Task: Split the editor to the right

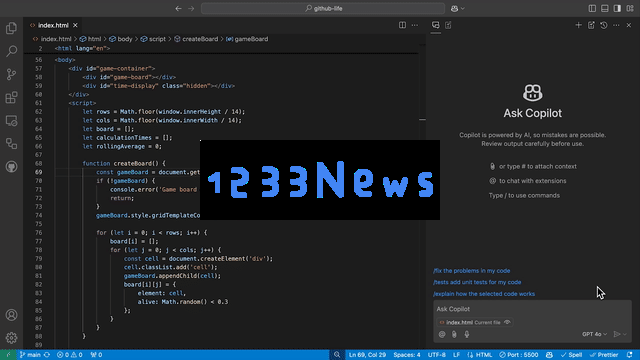Action: coord(402,25)
